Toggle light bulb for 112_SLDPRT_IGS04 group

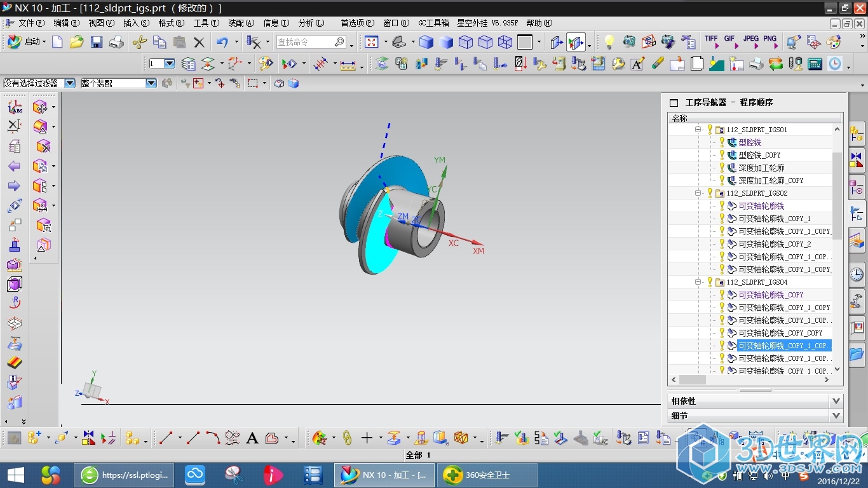(x=710, y=282)
